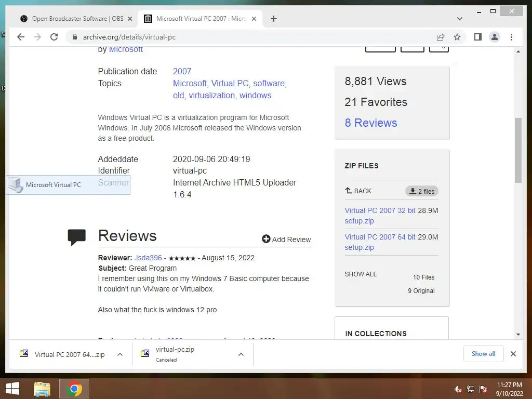Click the Chrome taskbar icon
This screenshot has height=399, width=532.
pos(74,389)
